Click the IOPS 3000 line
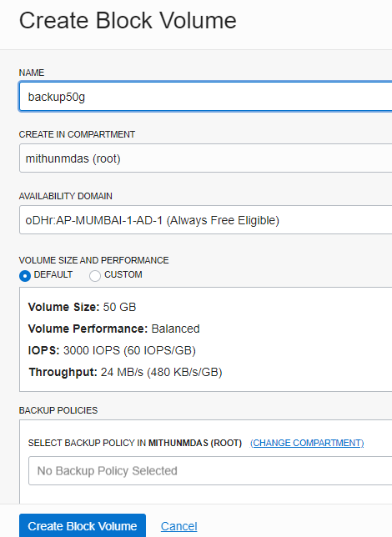This screenshot has height=537, width=392. (112, 350)
